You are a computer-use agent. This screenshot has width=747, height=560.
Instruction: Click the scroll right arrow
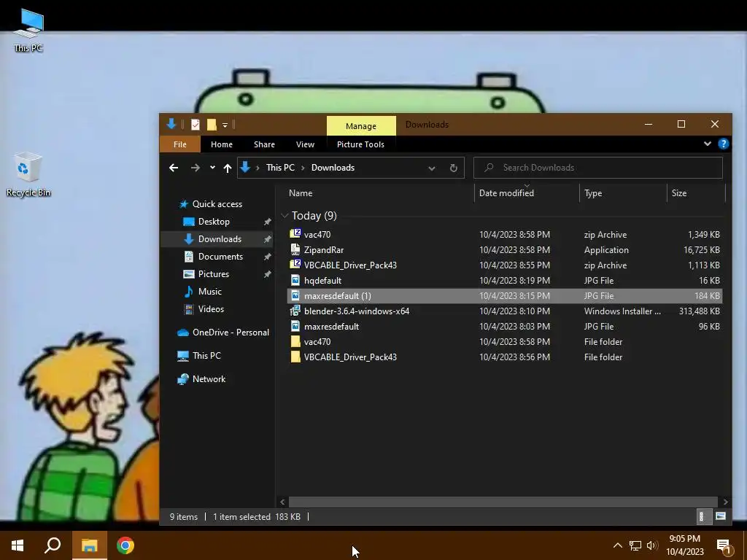tap(725, 502)
